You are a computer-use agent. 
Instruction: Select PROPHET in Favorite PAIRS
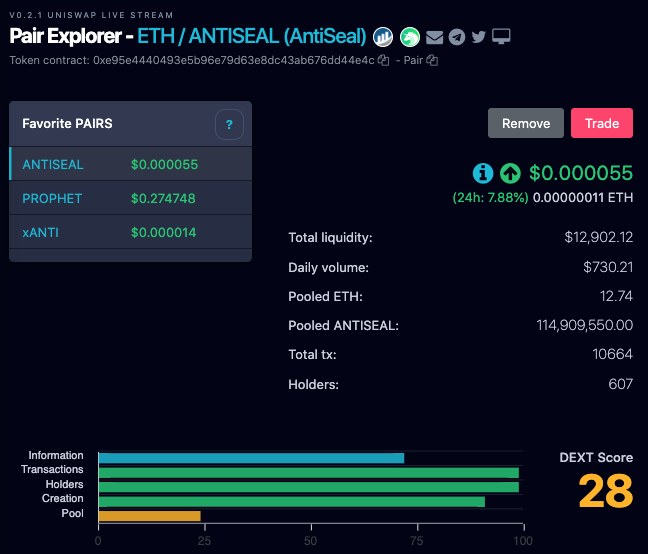click(x=131, y=198)
